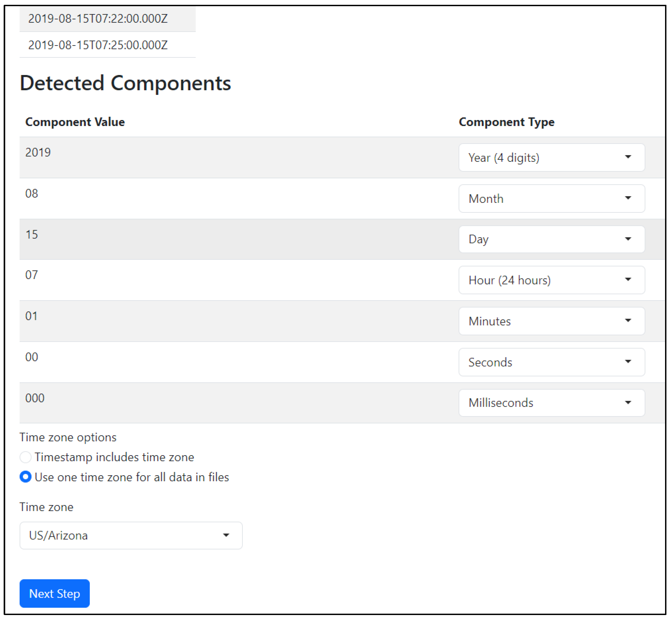Screen dimensions: 672x621
Task: Select 'Timestamp includes time zone' radio button
Action: click(25, 457)
